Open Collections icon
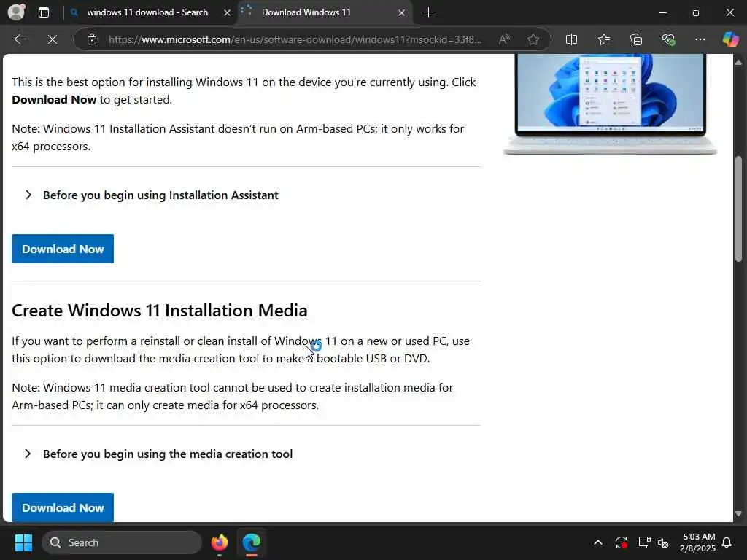Screen dimensions: 747x560 coord(636,39)
